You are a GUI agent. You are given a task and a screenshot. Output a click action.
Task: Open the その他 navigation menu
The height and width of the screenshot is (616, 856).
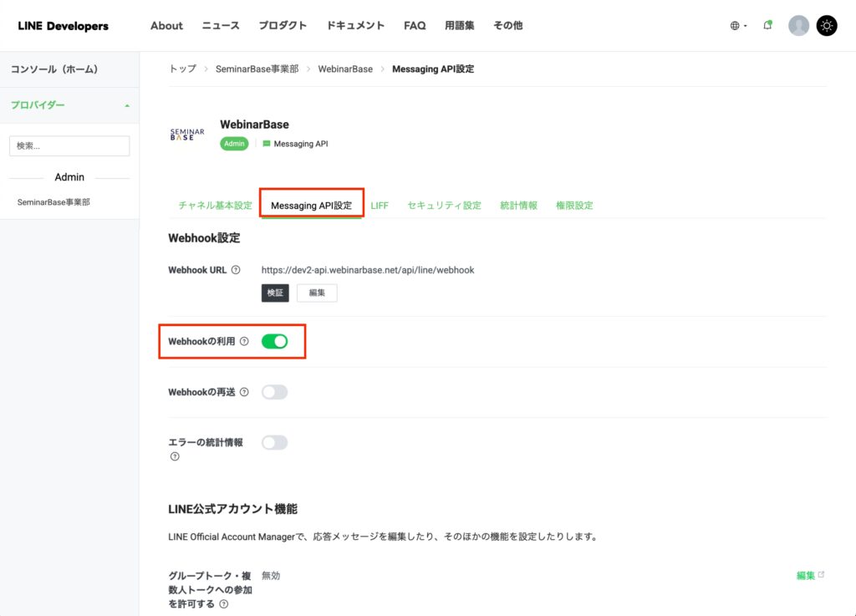(x=507, y=25)
